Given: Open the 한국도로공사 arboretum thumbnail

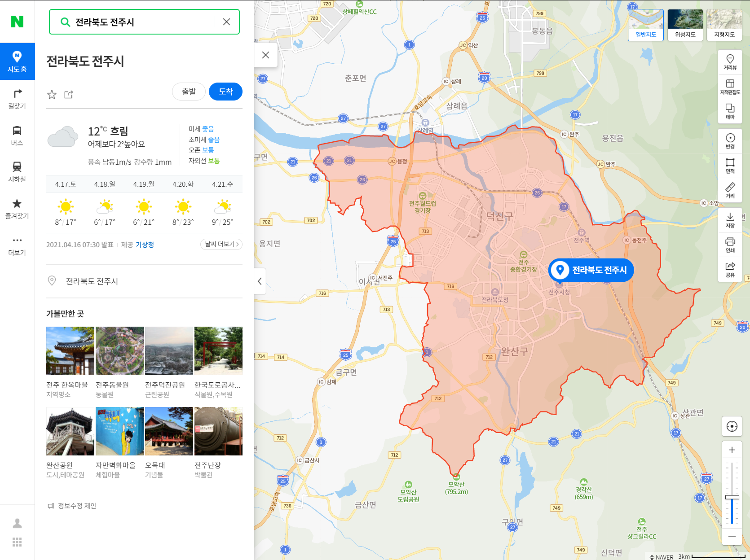Looking at the screenshot, I should click(x=218, y=351).
